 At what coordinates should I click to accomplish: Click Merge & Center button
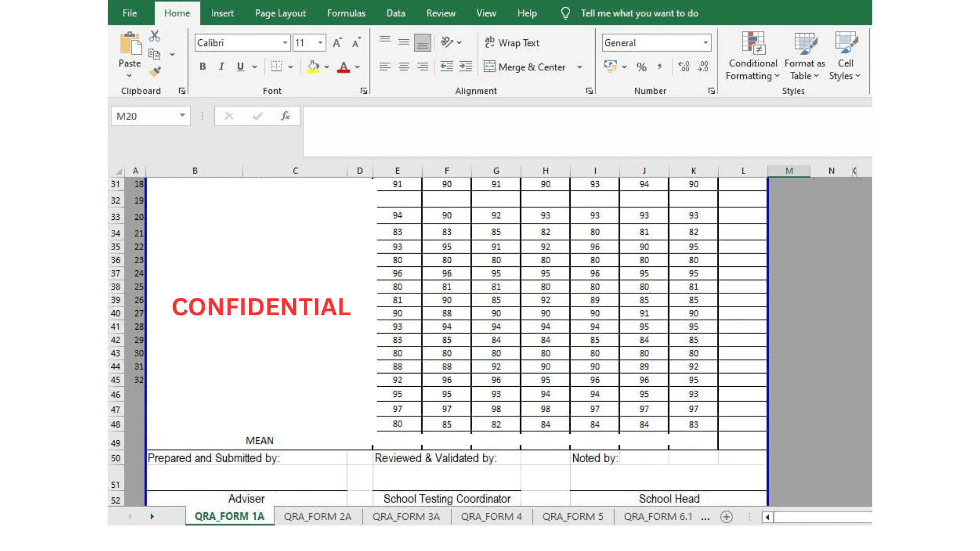pyautogui.click(x=526, y=67)
